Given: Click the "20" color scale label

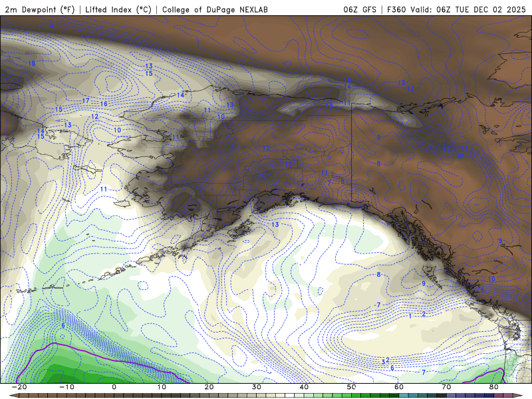Looking at the screenshot, I should pos(209,387).
